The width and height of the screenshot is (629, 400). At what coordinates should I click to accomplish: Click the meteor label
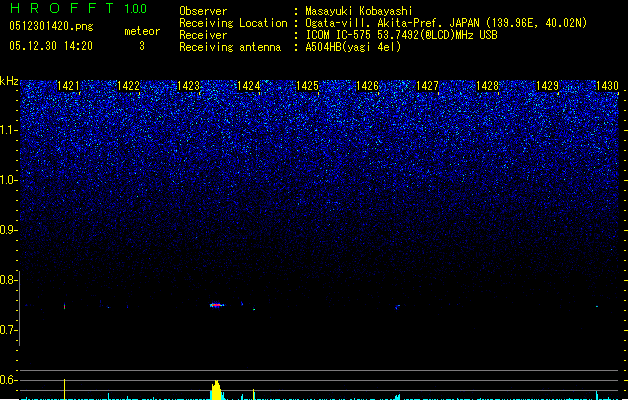(142, 31)
